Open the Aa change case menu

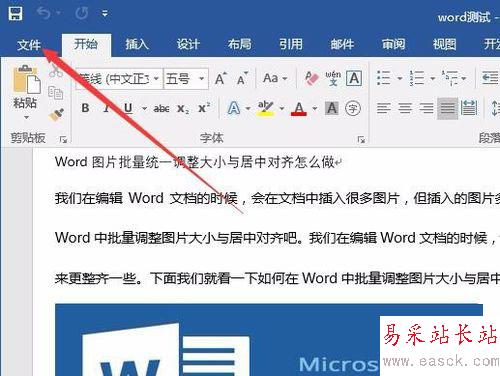[x=275, y=79]
